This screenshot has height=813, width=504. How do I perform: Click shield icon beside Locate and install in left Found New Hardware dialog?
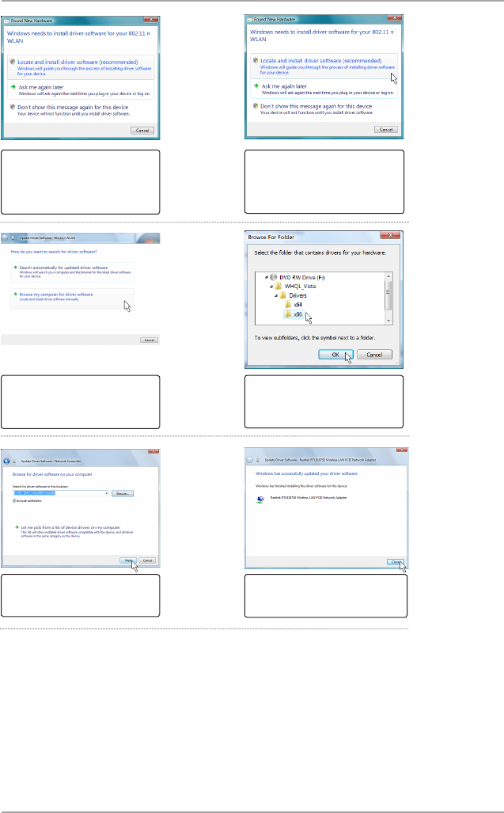[13, 62]
